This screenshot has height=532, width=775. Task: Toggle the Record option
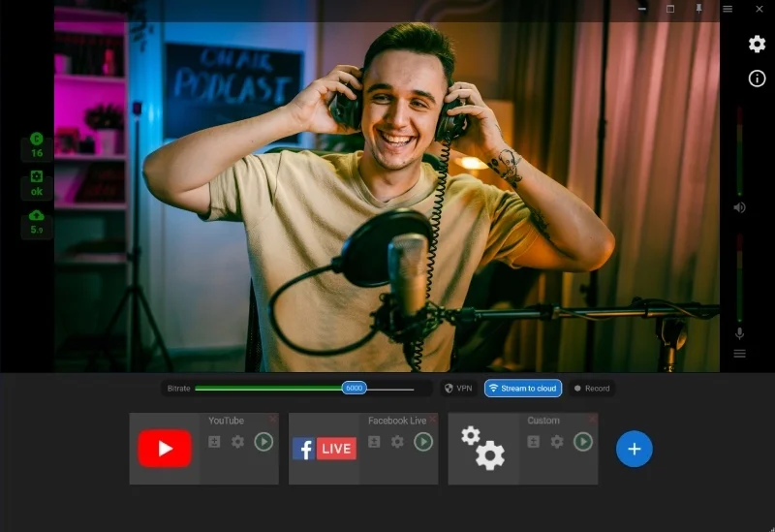pyautogui.click(x=591, y=389)
